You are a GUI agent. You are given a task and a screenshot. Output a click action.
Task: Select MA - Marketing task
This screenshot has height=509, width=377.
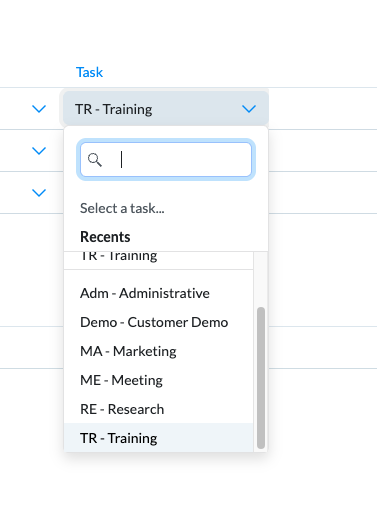tap(159, 351)
